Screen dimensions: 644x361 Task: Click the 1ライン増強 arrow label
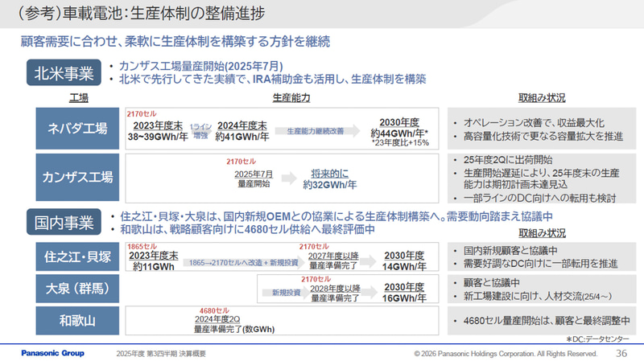point(200,131)
